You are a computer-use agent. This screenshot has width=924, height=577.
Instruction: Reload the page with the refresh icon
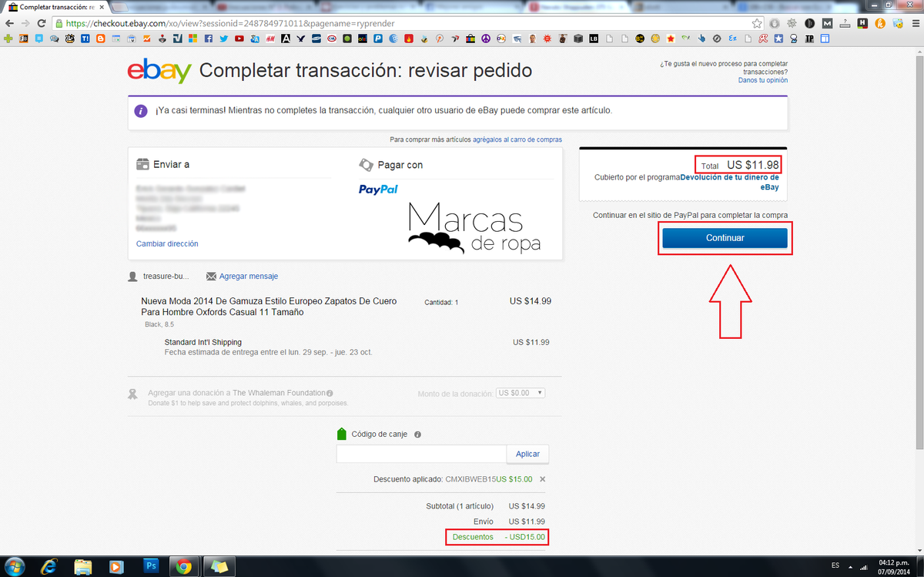(40, 23)
